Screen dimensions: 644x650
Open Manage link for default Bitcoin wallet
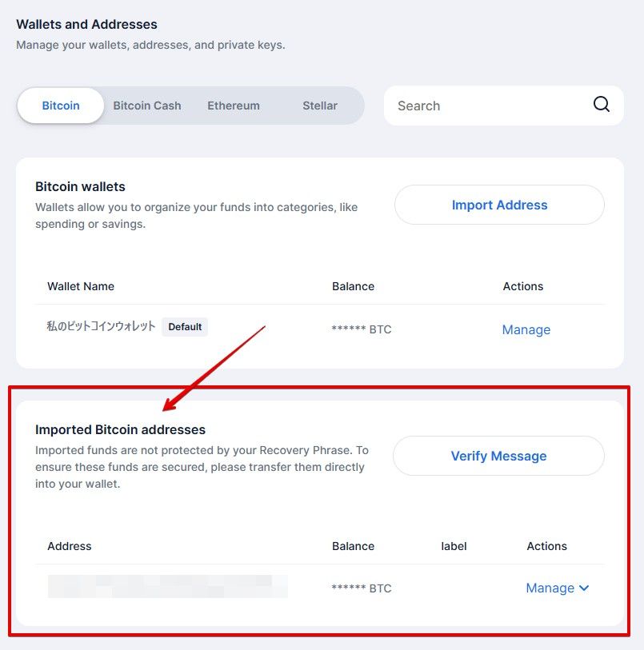(526, 329)
